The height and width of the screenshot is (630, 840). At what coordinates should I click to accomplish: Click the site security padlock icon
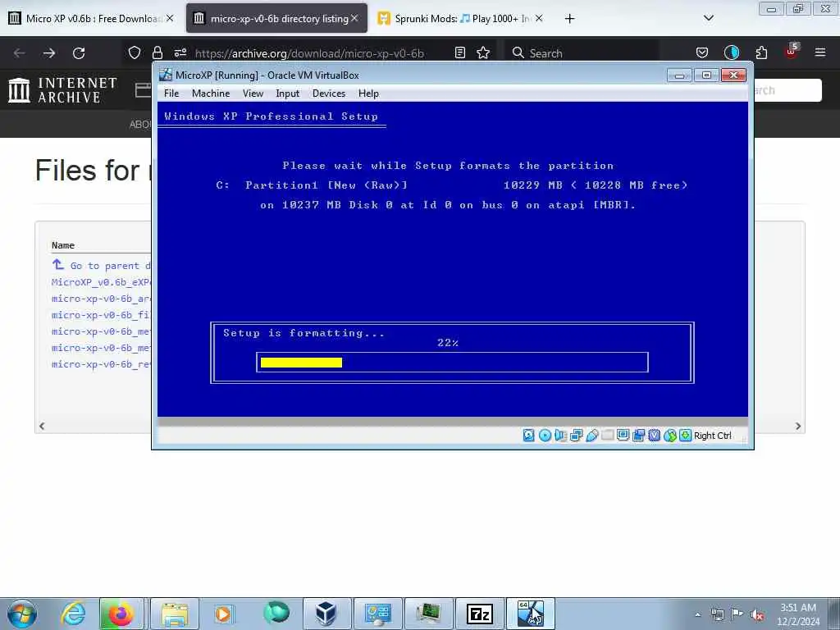(x=157, y=52)
